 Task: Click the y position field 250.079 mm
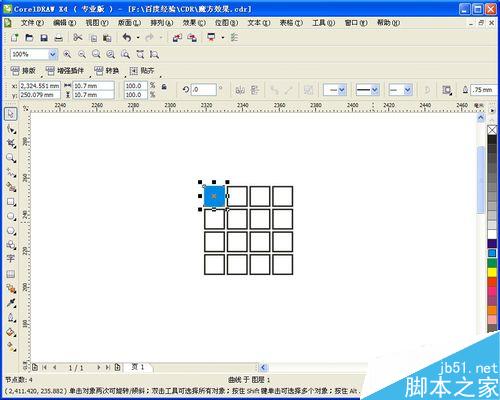coord(40,95)
